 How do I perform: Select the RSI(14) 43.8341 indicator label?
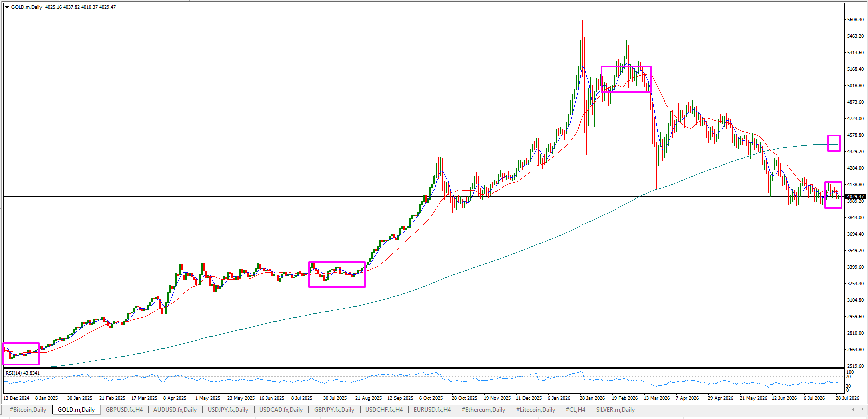(x=22, y=373)
